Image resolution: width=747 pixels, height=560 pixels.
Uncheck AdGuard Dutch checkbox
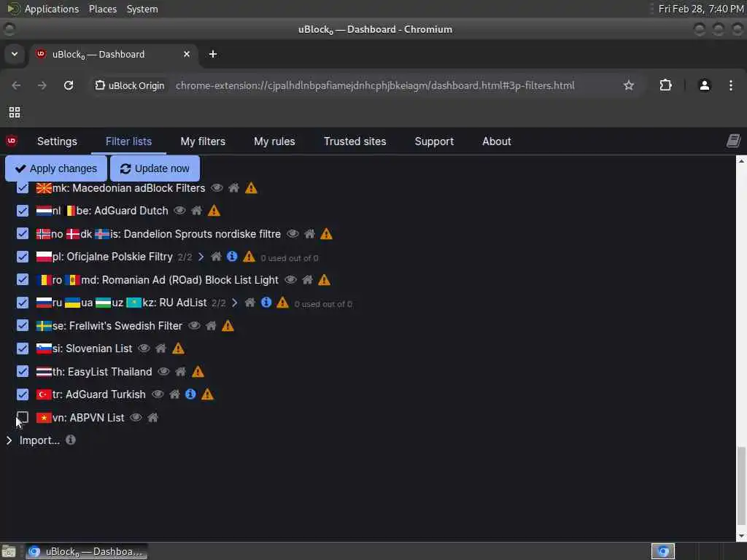[23, 211]
